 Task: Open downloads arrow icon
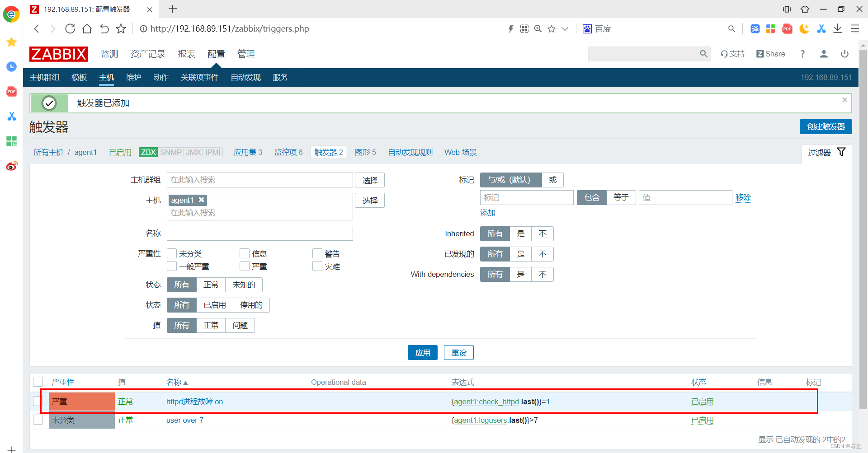838,28
